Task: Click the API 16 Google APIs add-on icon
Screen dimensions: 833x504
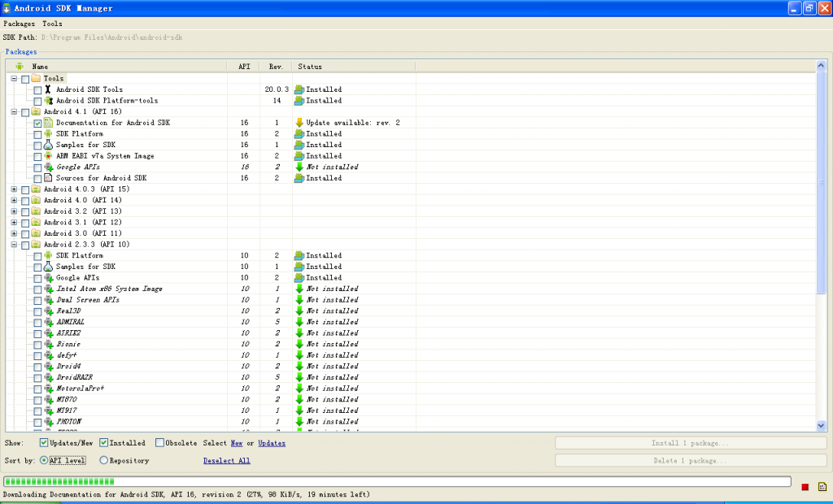Action: click(x=48, y=167)
